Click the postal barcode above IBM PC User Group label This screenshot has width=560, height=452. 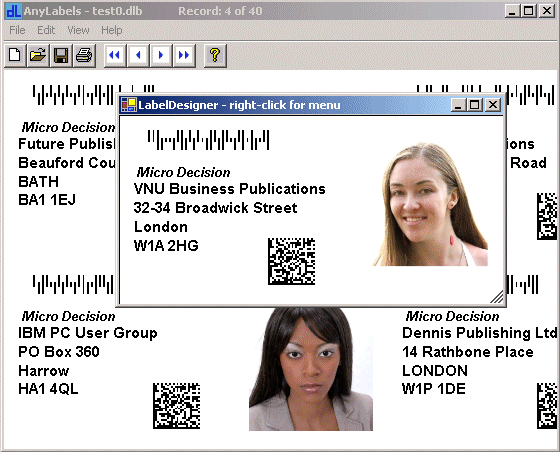[x=73, y=285]
